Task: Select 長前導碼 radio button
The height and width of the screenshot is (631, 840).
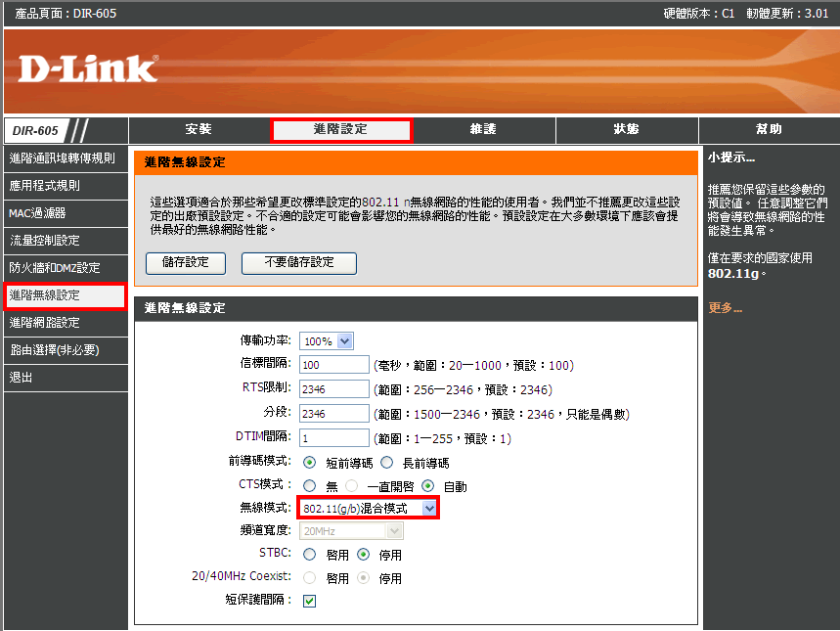Action: 387,462
